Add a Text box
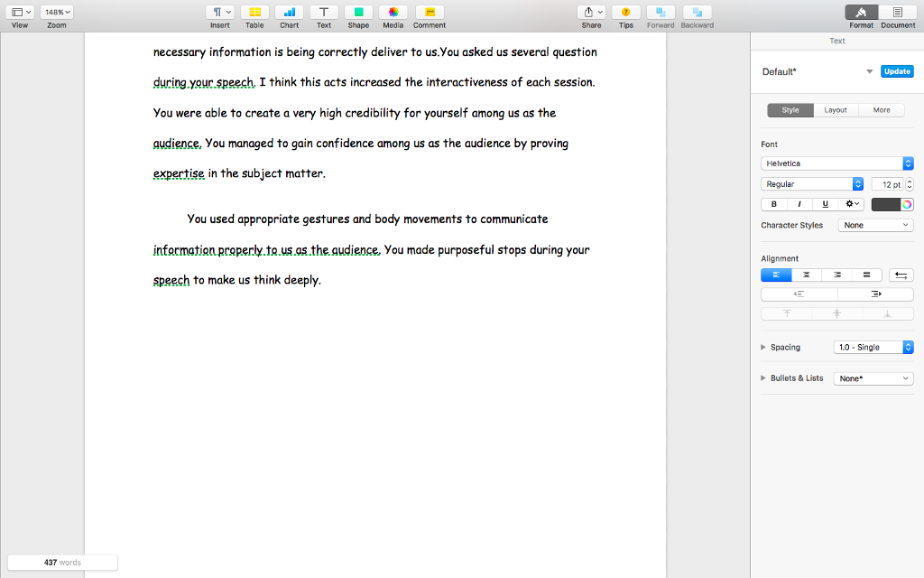This screenshot has width=924, height=578. 323,13
